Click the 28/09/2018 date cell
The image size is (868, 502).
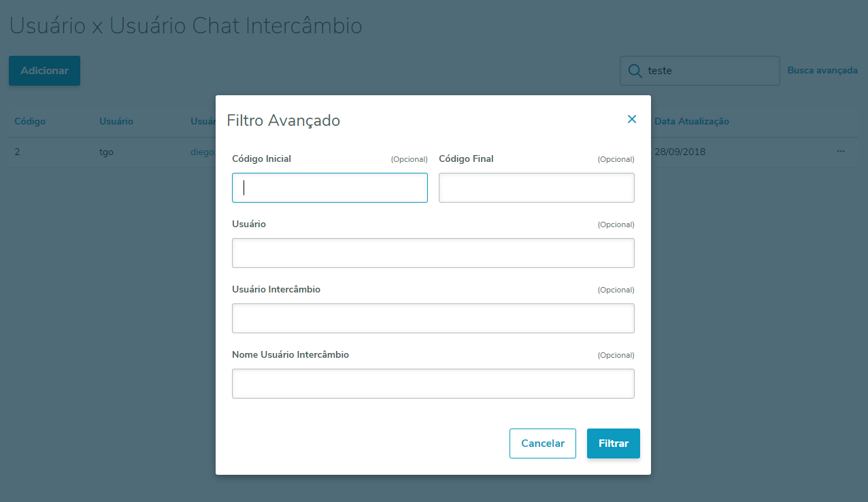pos(680,152)
